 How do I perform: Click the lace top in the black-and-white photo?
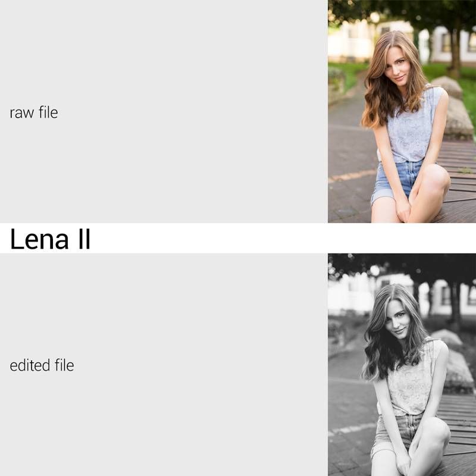coord(411,384)
